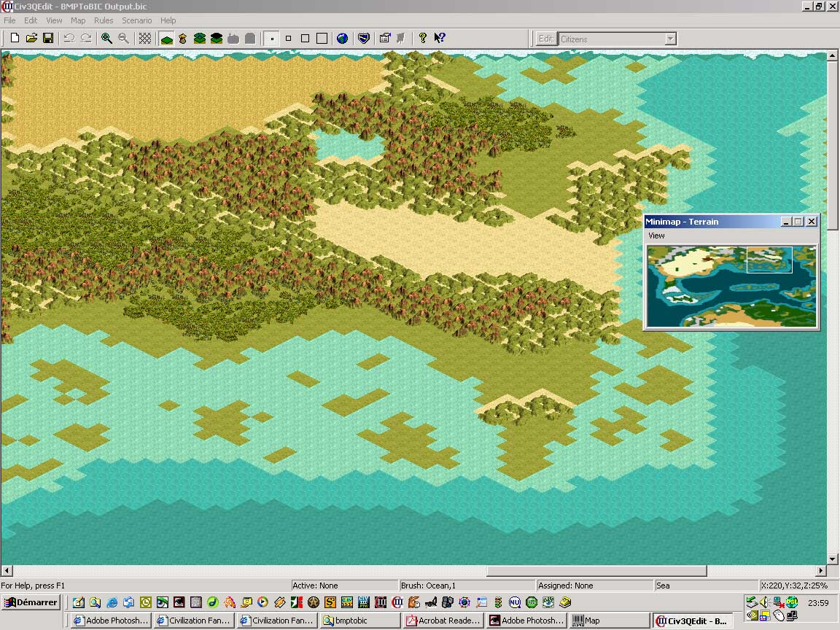The image size is (840, 630).
Task: Switch to first Adobe Photoshop taskbar button
Action: [x=112, y=621]
